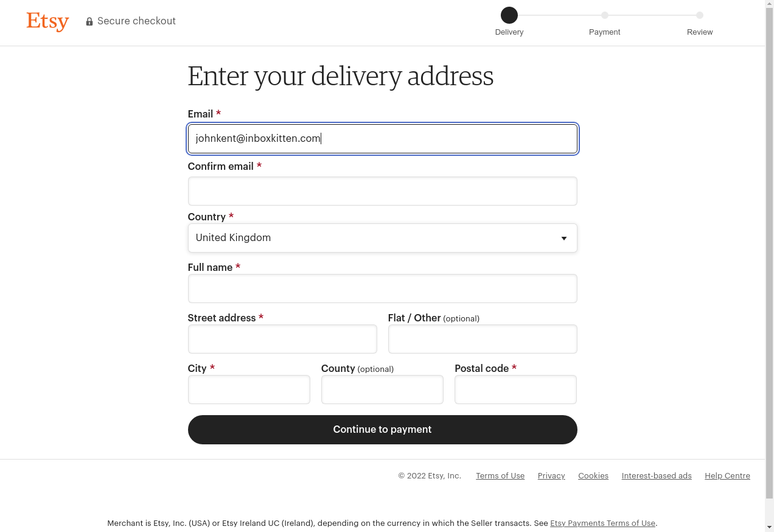Focus the Flat / Other optional field
774x532 pixels.
point(483,339)
